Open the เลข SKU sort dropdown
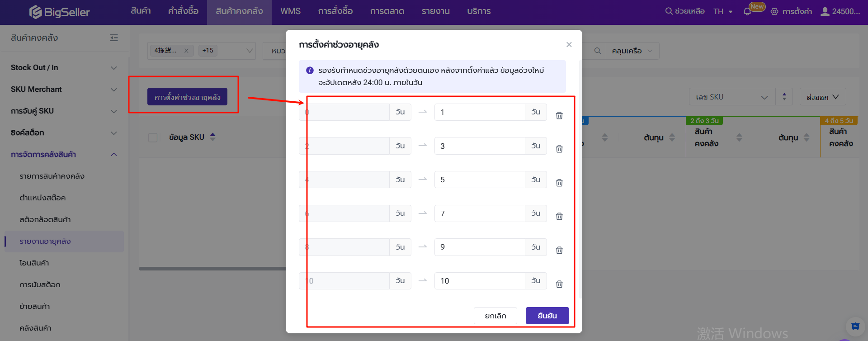868x341 pixels. point(732,97)
